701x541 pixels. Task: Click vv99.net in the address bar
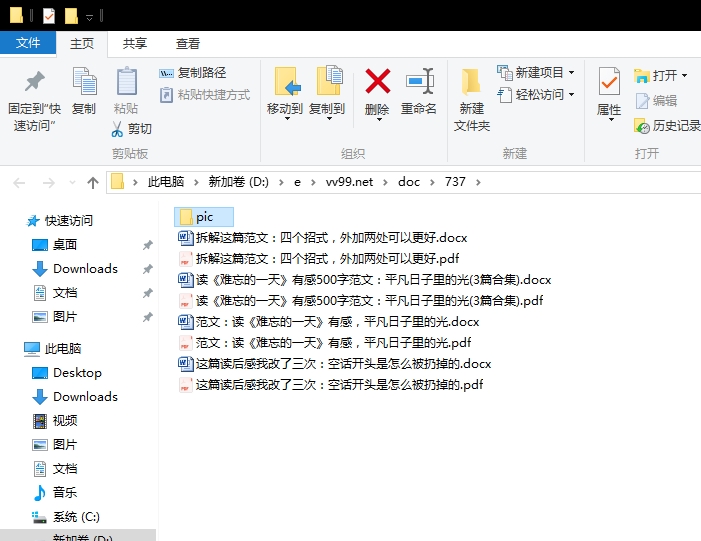349,182
